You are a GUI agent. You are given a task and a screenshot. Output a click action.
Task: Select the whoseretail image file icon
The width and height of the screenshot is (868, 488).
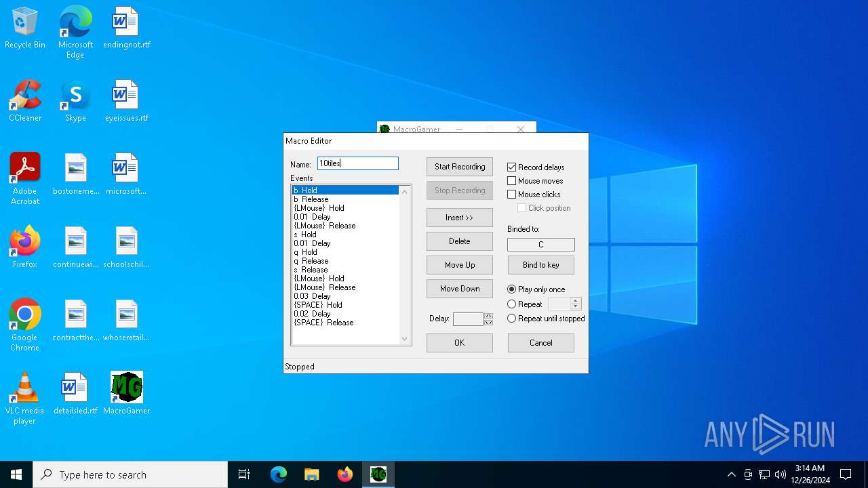pyautogui.click(x=126, y=321)
